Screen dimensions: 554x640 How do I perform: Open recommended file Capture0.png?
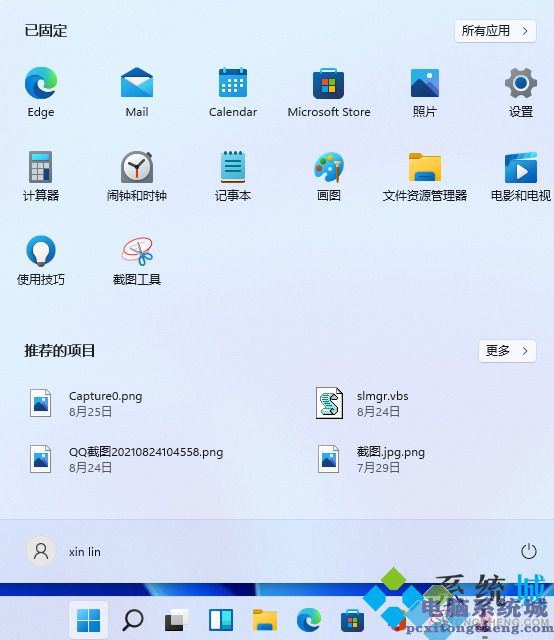pos(86,403)
